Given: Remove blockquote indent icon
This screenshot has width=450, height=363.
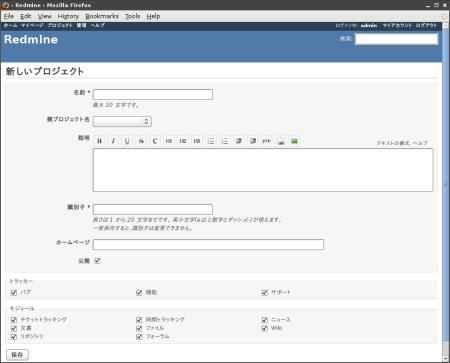Looking at the screenshot, I should [253, 141].
